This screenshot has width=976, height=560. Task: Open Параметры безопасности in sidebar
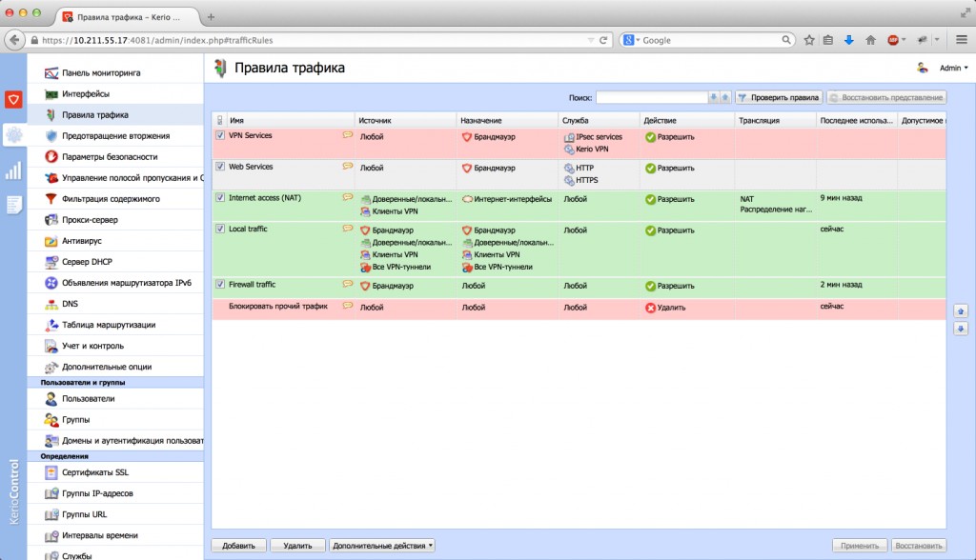(115, 157)
